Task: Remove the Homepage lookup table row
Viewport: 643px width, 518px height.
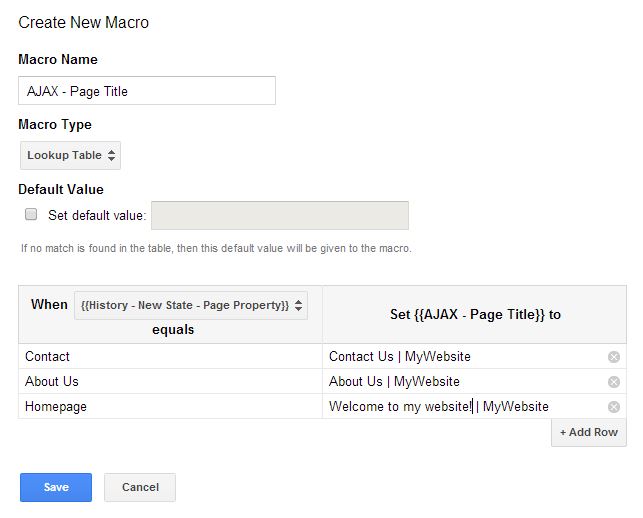Action: pyautogui.click(x=613, y=407)
